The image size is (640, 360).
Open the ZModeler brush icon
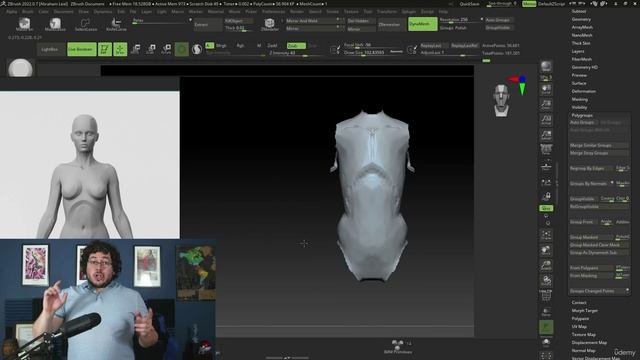click(269, 24)
